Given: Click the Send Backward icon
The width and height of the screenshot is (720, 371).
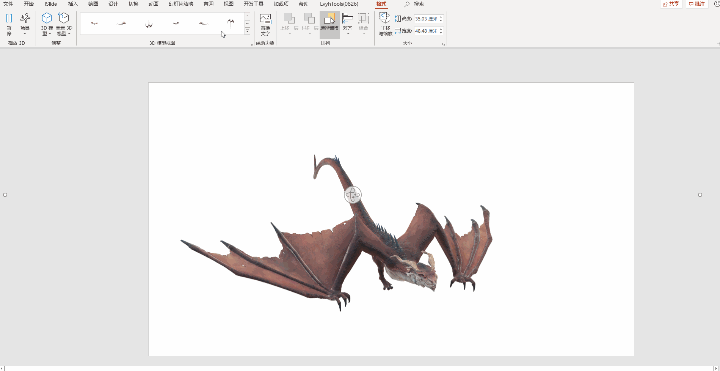Looking at the screenshot, I should (309, 19).
